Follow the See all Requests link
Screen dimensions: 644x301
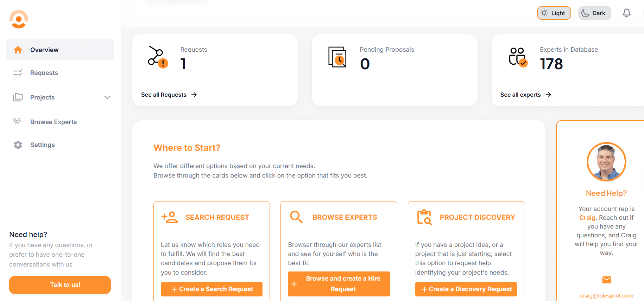pos(169,95)
